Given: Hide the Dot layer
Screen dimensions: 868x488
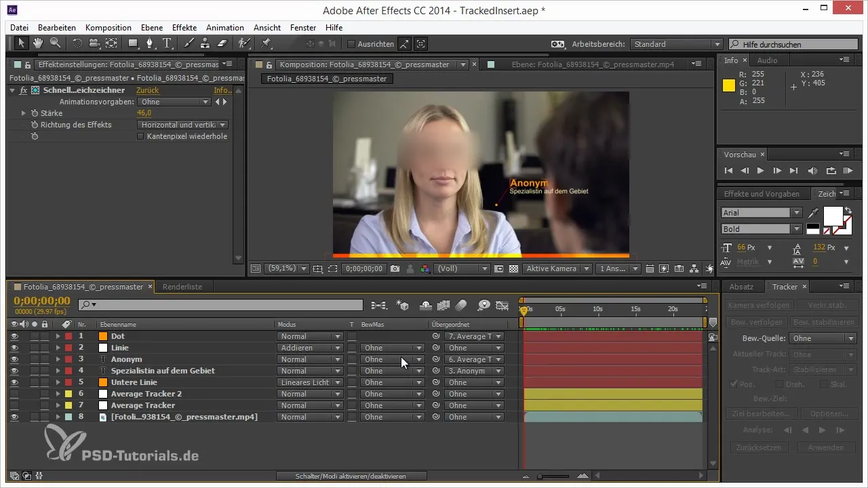Looking at the screenshot, I should pos(14,336).
